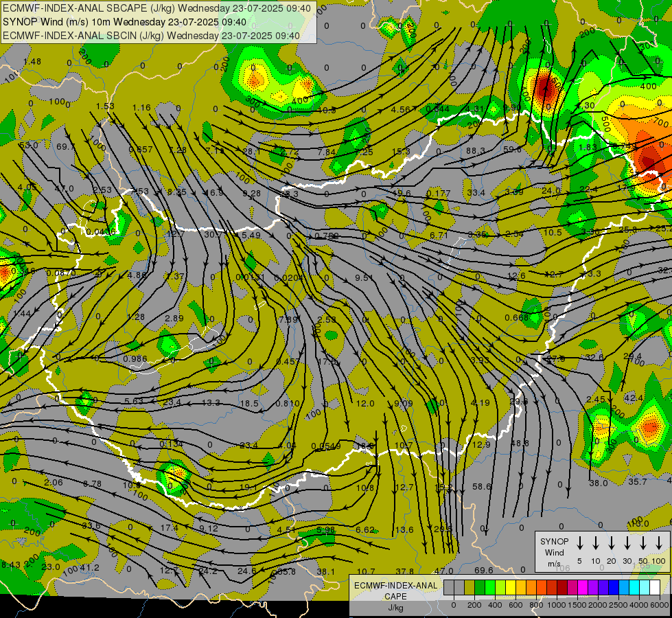Click the SBCIN title line in header
This screenshot has width=672, height=618.
click(x=151, y=36)
